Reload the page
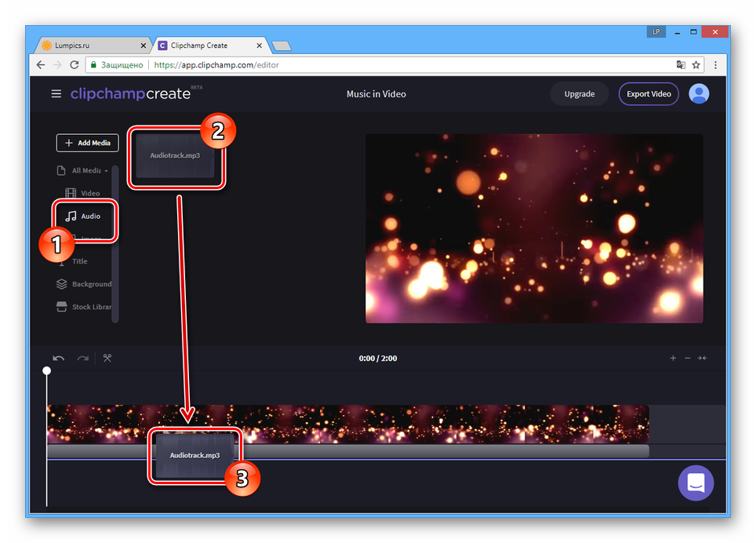 pyautogui.click(x=75, y=64)
